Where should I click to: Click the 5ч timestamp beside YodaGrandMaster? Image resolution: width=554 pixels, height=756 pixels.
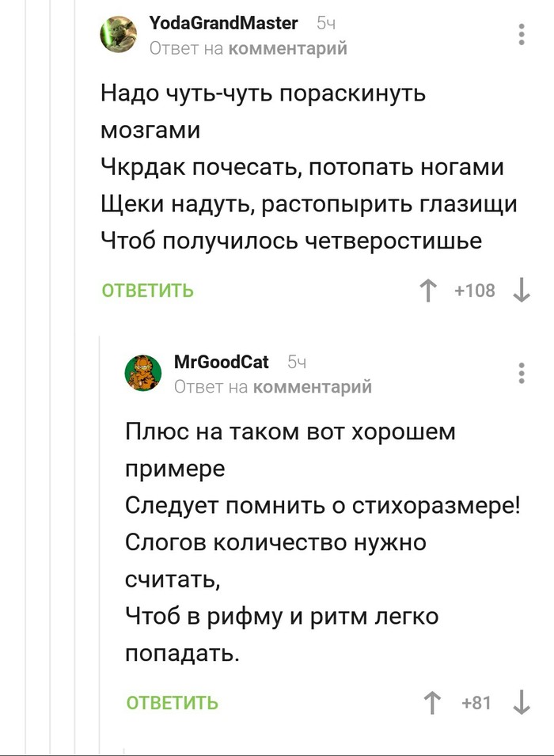(326, 24)
